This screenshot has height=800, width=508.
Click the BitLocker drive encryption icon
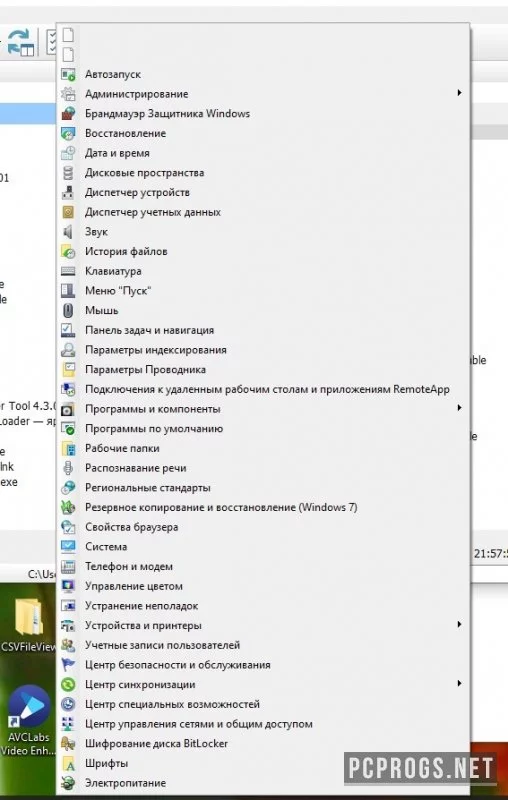[x=68, y=743]
